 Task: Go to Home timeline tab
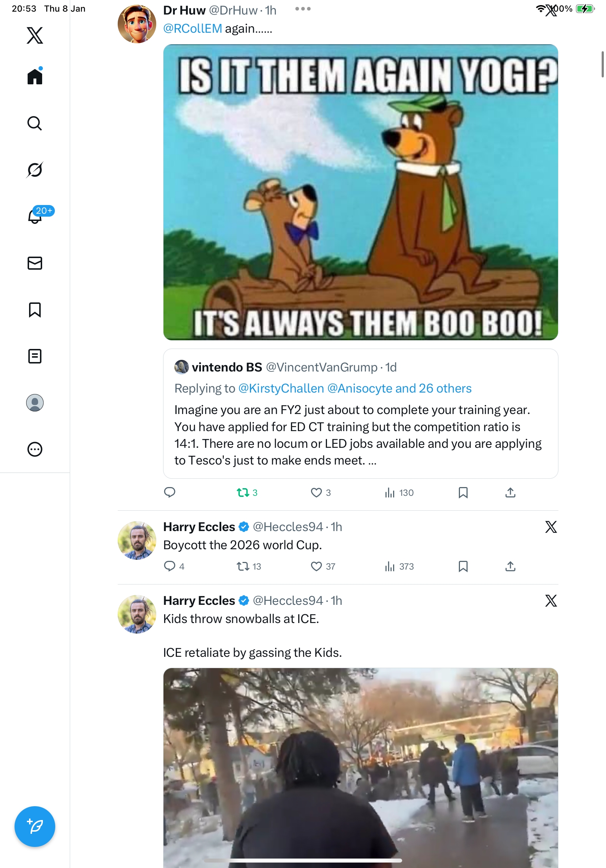tap(35, 77)
